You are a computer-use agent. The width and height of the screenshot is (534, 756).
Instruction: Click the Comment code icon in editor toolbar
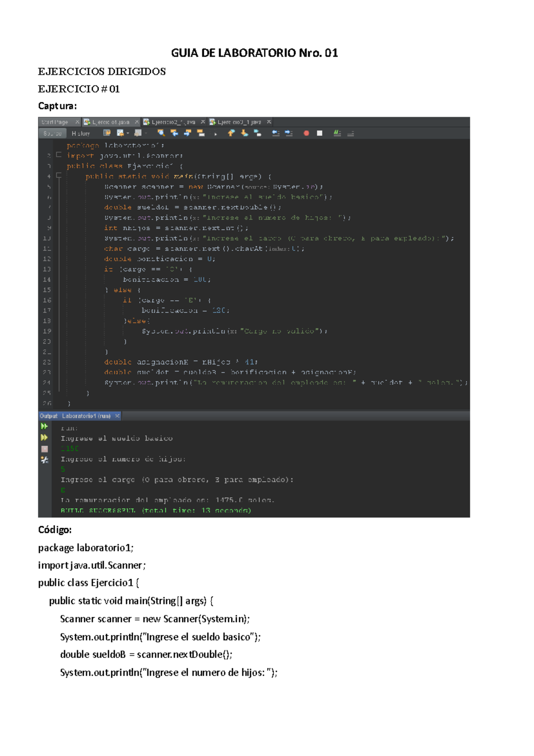coord(337,133)
